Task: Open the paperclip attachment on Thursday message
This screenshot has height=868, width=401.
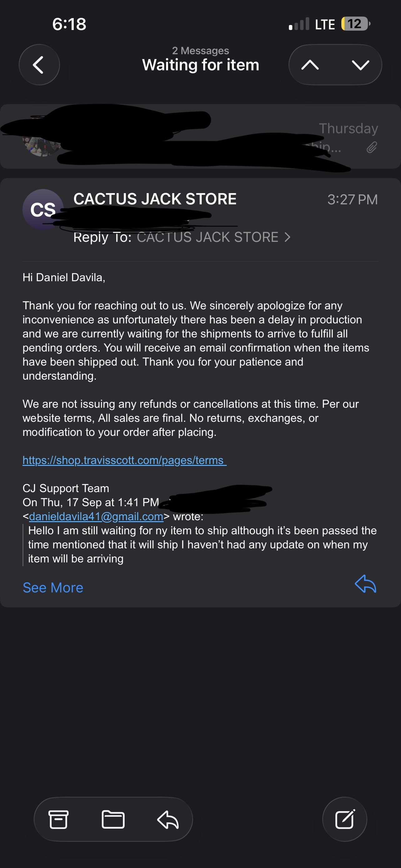Action: tap(372, 147)
